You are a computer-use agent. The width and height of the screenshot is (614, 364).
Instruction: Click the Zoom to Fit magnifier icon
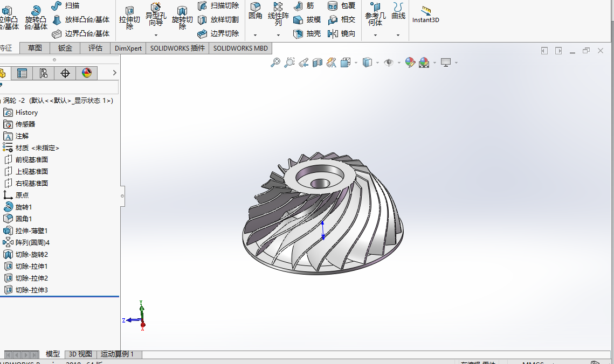pyautogui.click(x=275, y=62)
